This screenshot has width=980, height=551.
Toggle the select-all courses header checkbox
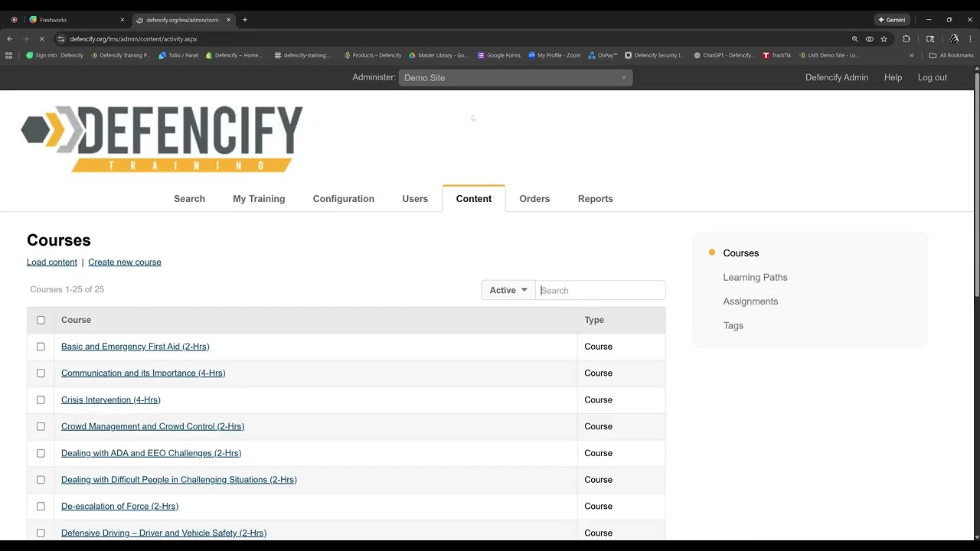[x=41, y=320]
